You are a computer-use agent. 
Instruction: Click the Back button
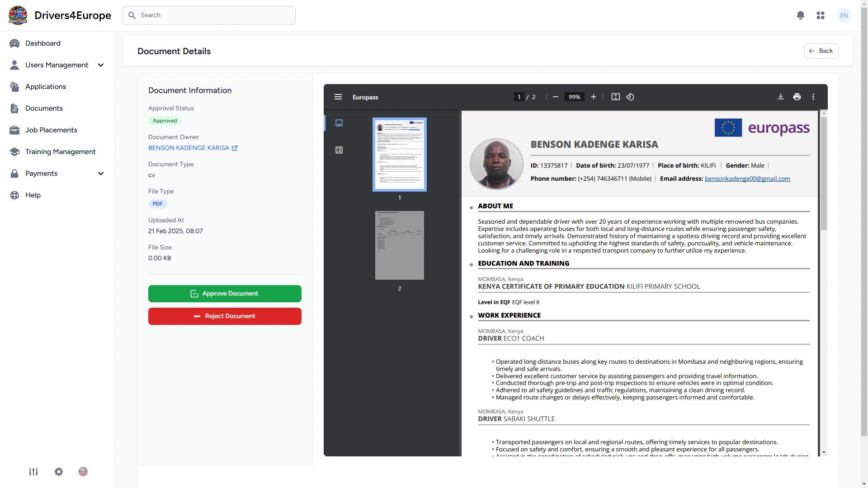coord(821,51)
